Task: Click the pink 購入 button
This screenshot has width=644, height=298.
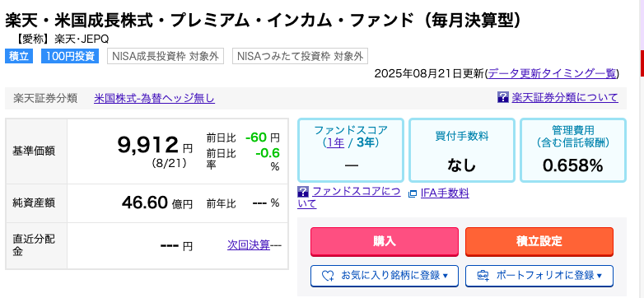Action: pyautogui.click(x=385, y=242)
